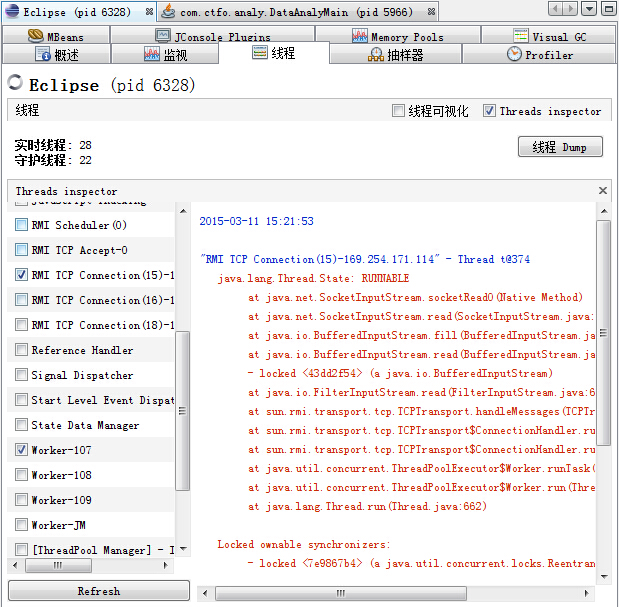Screen dimensions: 619x607
Task: Click the Thread t@374 header line
Action: pos(365,259)
